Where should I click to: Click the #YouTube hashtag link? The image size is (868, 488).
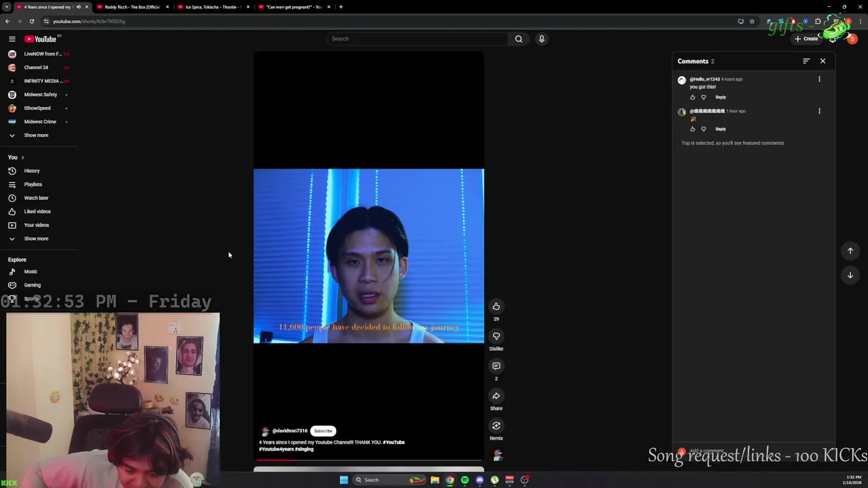[x=393, y=443]
